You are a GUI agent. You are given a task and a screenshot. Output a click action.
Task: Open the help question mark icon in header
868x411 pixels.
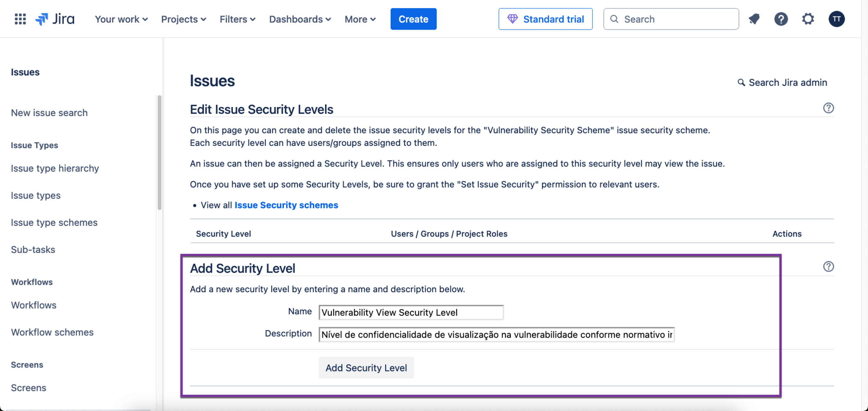tap(781, 19)
